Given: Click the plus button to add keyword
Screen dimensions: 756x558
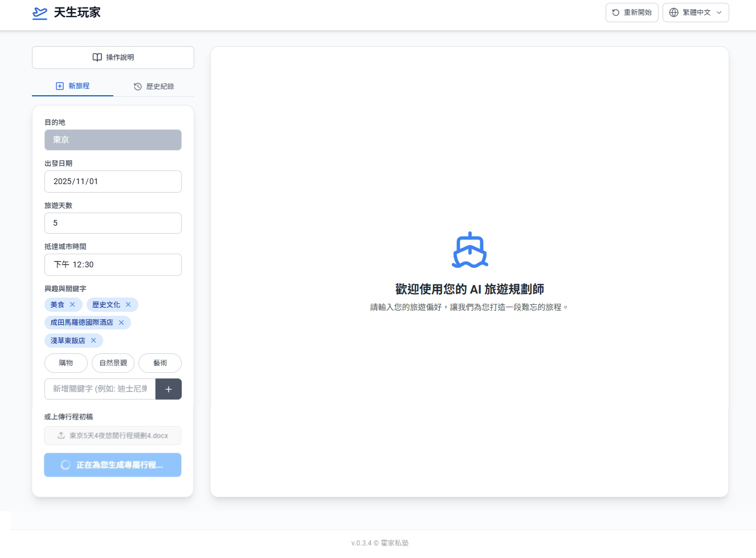Looking at the screenshot, I should tap(168, 389).
